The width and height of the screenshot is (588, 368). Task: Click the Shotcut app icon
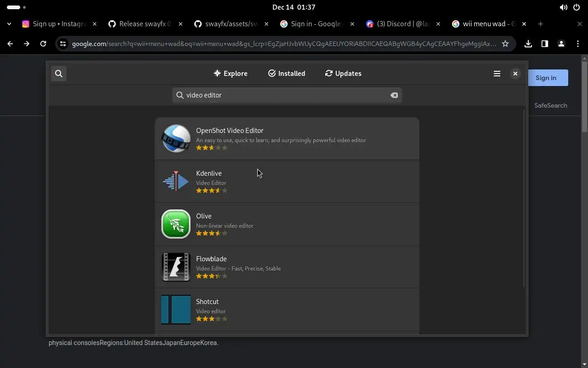pos(176,310)
